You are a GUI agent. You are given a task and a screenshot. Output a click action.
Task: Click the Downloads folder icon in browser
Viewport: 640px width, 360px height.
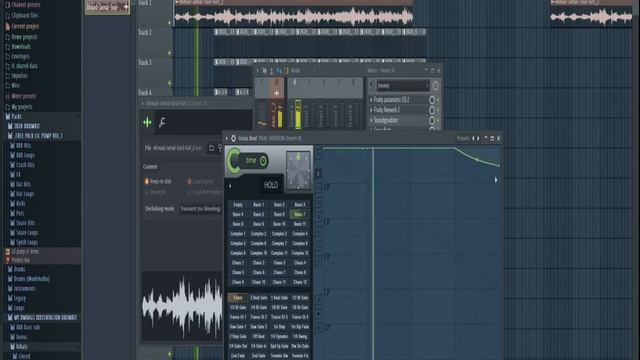point(7,47)
